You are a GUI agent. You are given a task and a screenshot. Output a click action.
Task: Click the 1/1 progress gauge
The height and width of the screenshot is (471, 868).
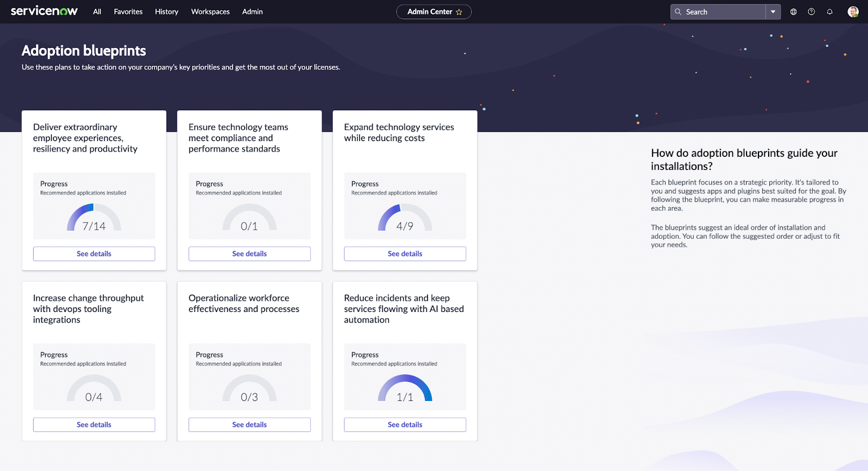click(x=405, y=389)
